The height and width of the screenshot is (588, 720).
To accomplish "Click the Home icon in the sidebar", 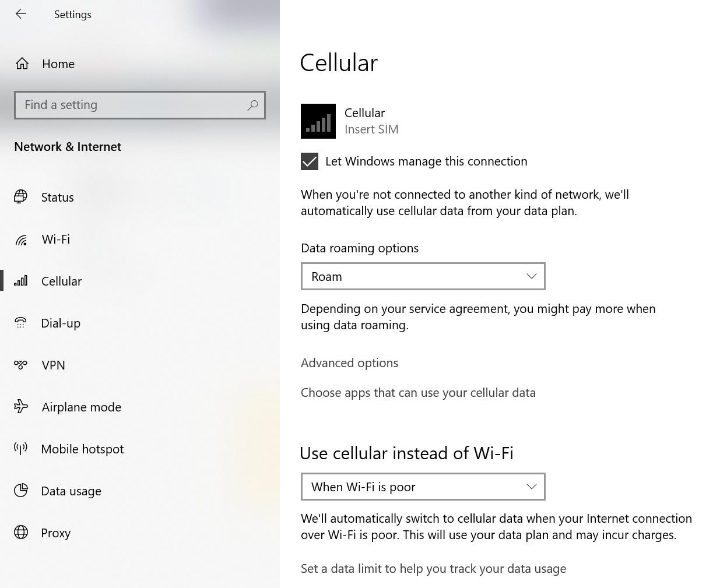I will click(x=21, y=64).
